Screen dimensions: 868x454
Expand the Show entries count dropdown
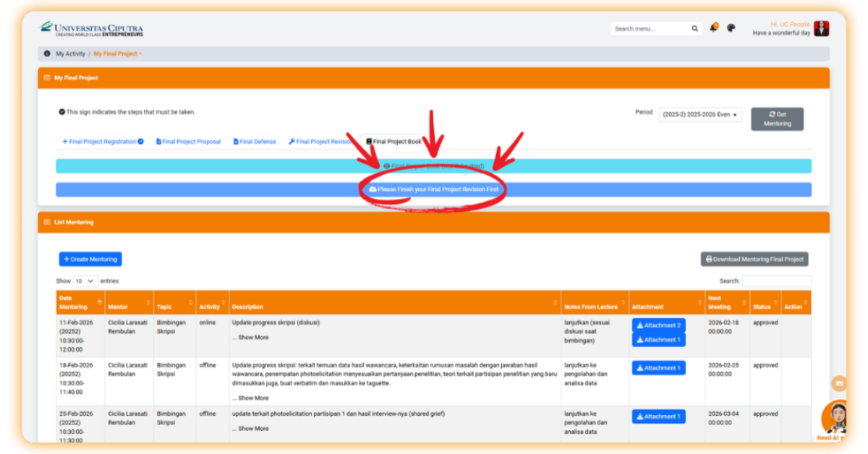coord(85,280)
